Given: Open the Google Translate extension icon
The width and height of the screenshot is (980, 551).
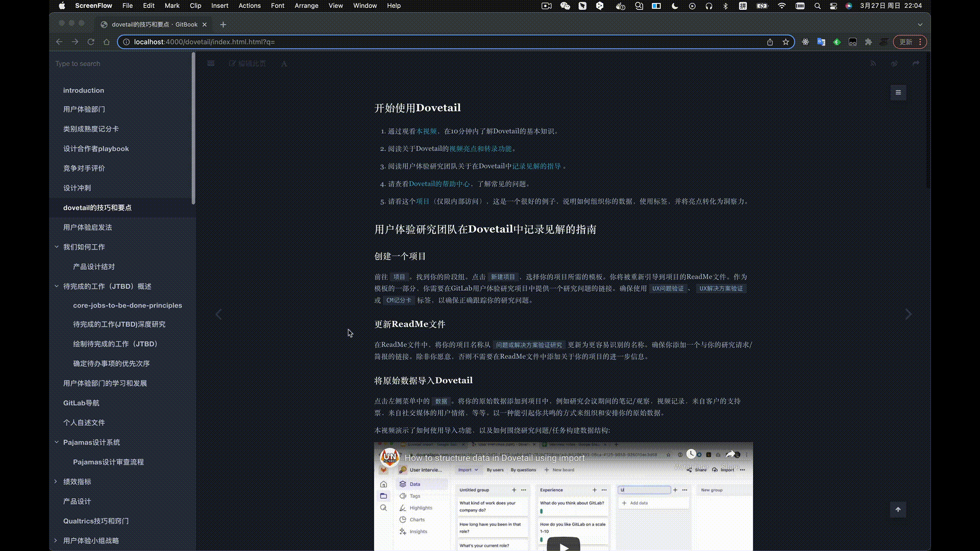Looking at the screenshot, I should tap(821, 42).
